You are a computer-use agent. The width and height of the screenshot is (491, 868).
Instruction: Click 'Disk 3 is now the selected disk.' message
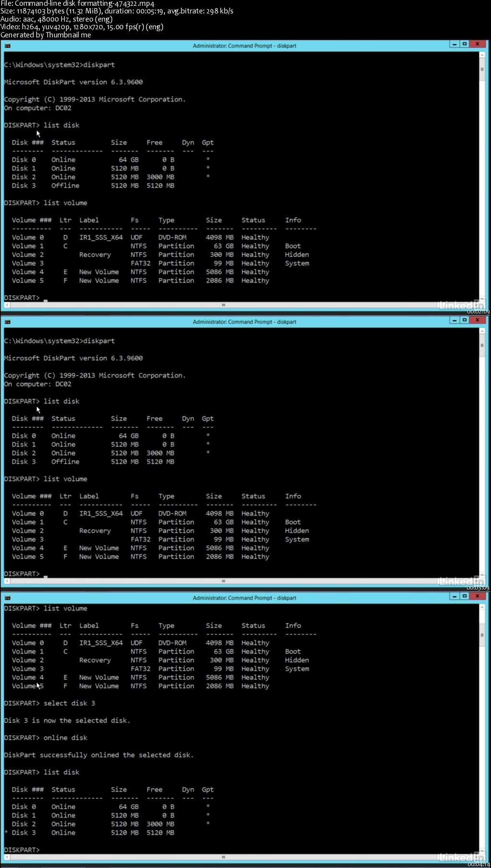67,721
